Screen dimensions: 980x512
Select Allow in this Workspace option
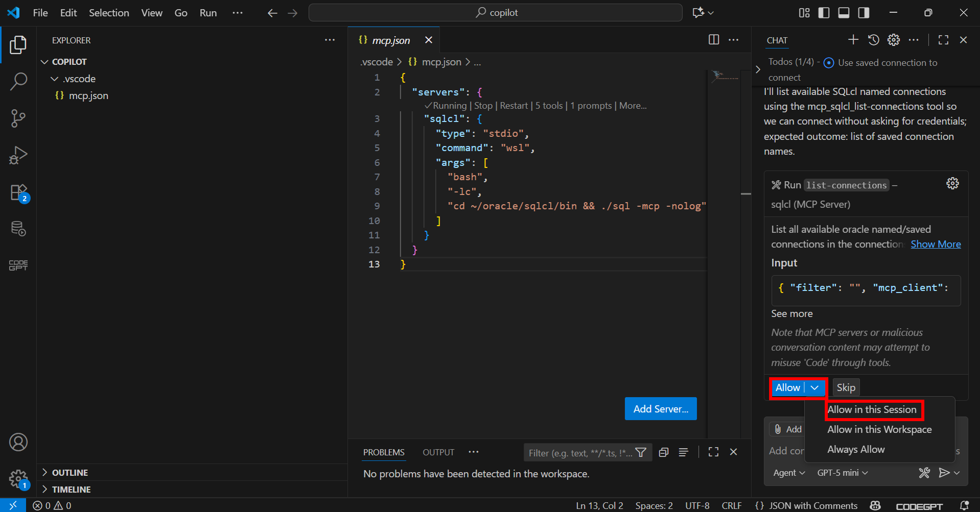click(x=879, y=430)
